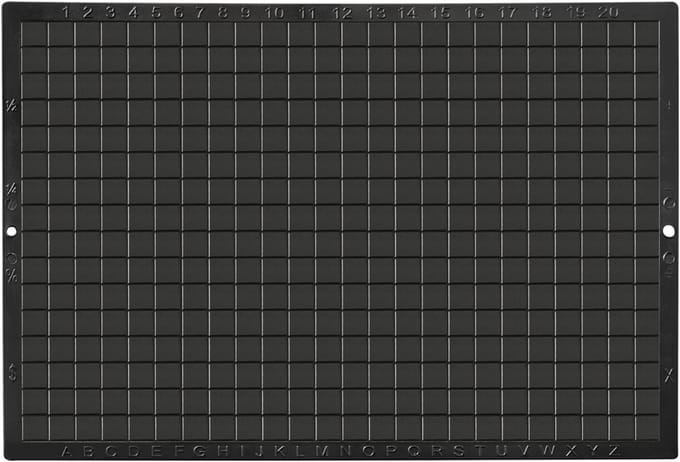This screenshot has width=680, height=462.
Task: Click the letter G on the bottom edge
Action: click(200, 451)
